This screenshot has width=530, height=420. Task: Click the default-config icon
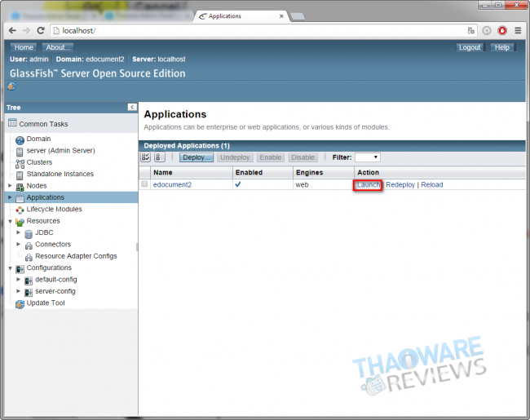click(x=29, y=281)
